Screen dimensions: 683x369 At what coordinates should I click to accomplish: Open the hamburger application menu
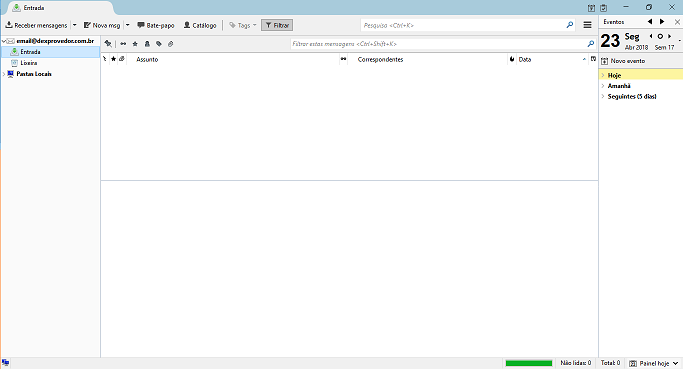pos(587,25)
